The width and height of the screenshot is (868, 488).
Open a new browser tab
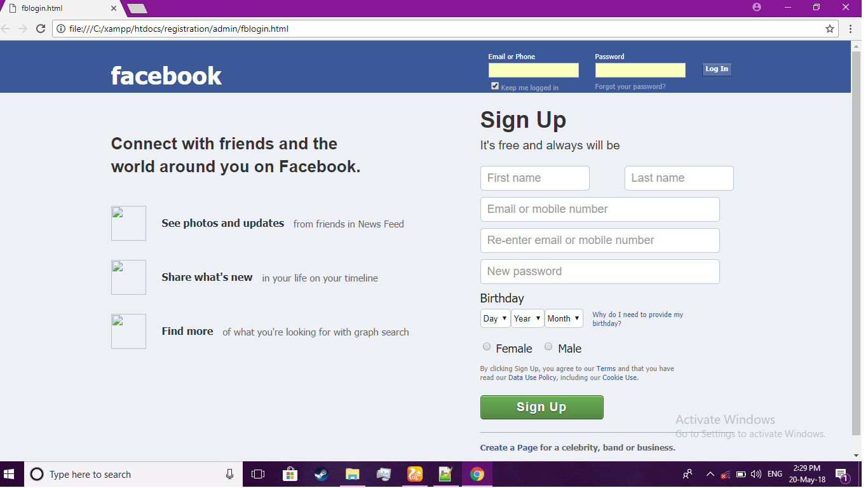point(137,9)
